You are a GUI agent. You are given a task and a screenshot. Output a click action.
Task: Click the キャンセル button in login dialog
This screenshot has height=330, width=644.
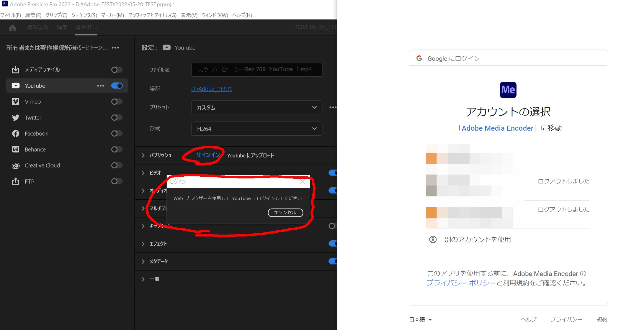tap(285, 213)
